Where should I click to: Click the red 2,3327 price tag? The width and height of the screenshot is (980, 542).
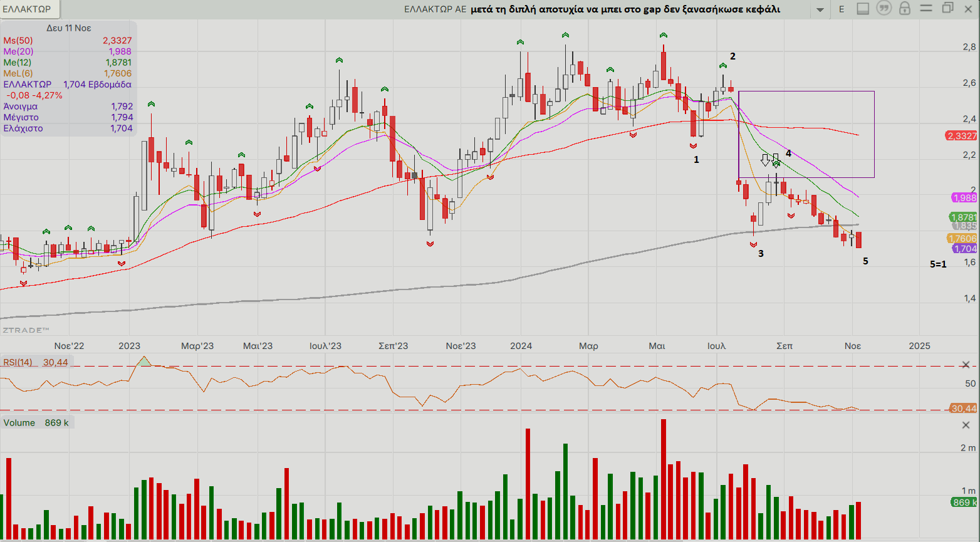[x=962, y=136]
